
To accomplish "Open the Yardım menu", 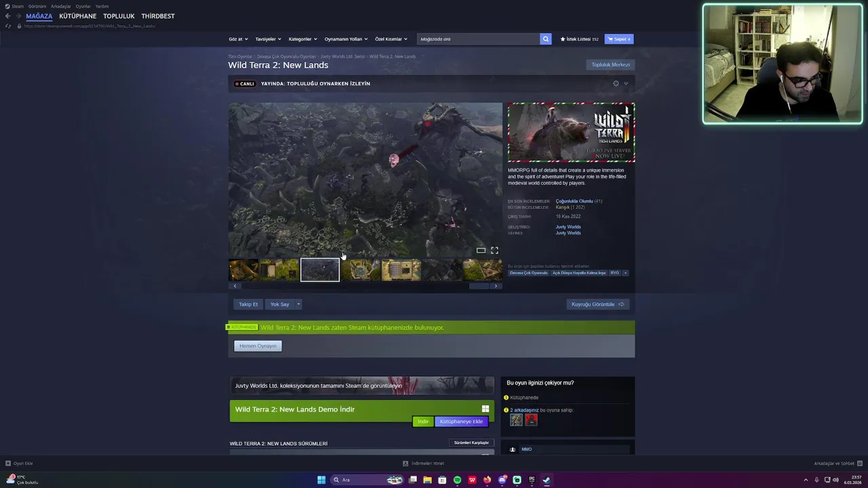I will coord(102,6).
